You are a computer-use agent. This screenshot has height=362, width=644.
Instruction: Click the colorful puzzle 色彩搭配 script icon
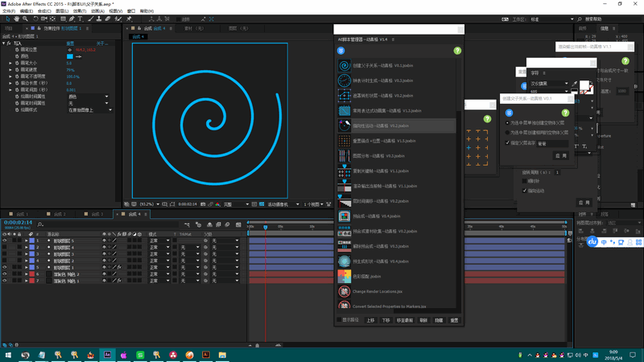coord(345,276)
